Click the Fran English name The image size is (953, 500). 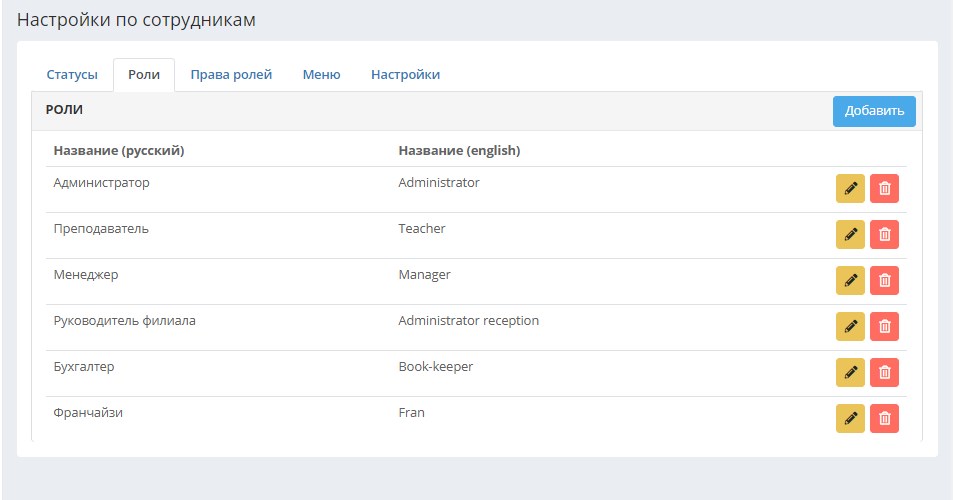click(411, 413)
